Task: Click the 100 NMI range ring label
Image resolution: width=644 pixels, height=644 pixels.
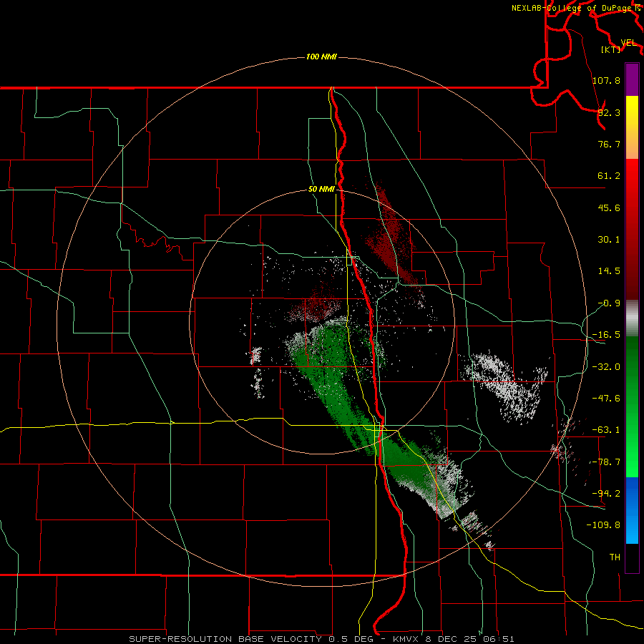Action: click(x=321, y=57)
